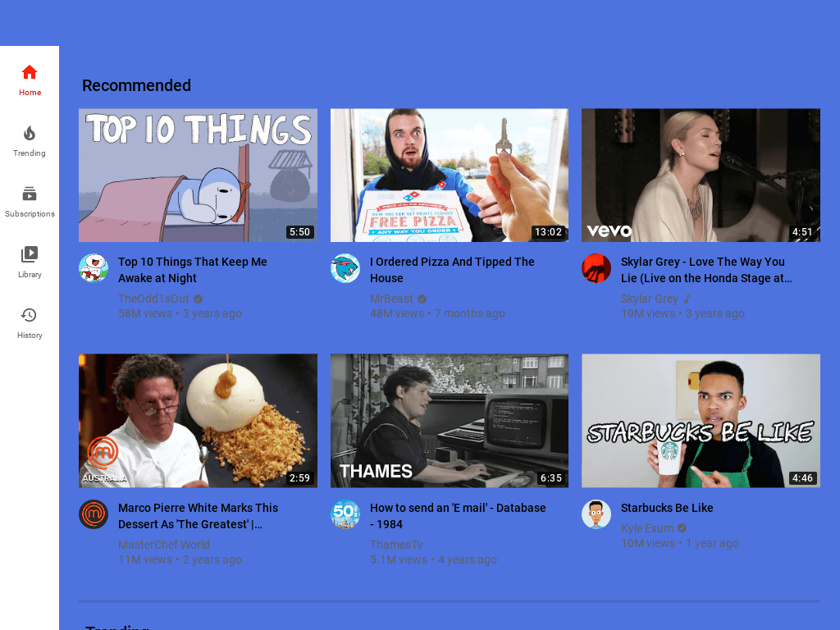Click '11M views • 2 years ago' text

[180, 559]
